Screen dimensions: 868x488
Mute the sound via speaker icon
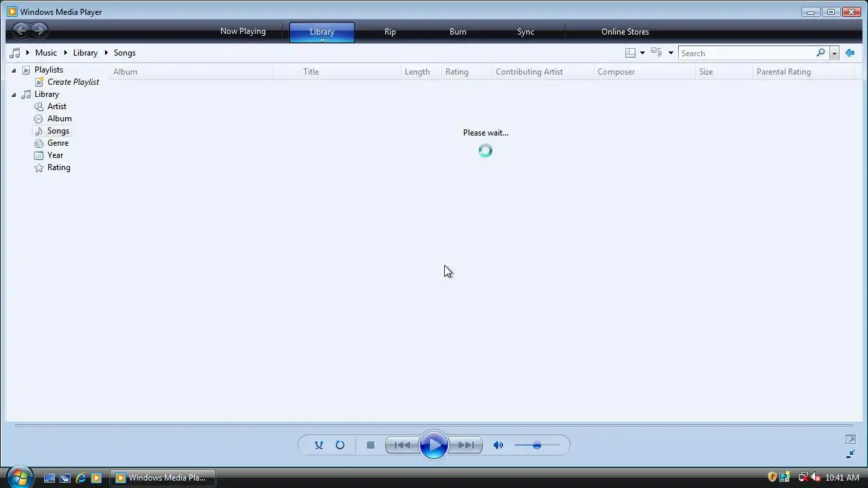(x=498, y=445)
